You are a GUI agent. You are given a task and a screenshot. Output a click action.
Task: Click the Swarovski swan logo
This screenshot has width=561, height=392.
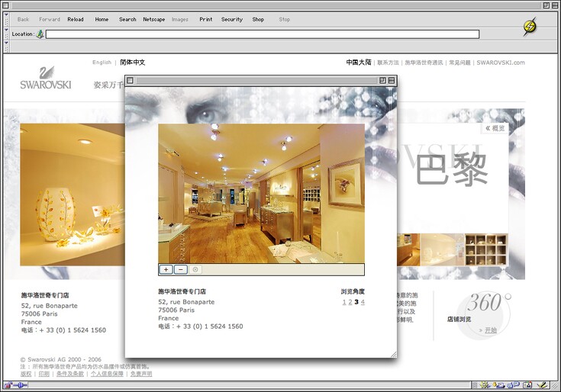[x=46, y=78]
